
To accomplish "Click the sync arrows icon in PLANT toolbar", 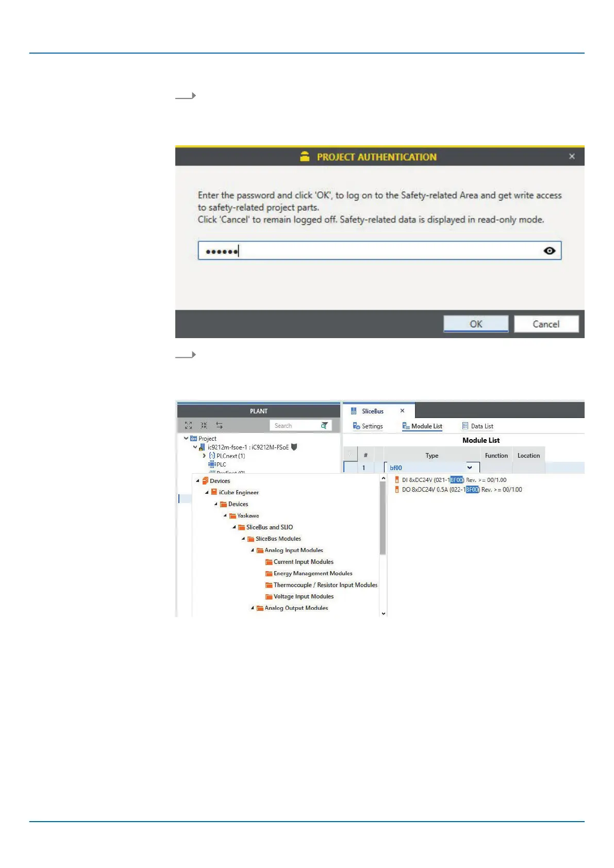I will (x=220, y=425).
